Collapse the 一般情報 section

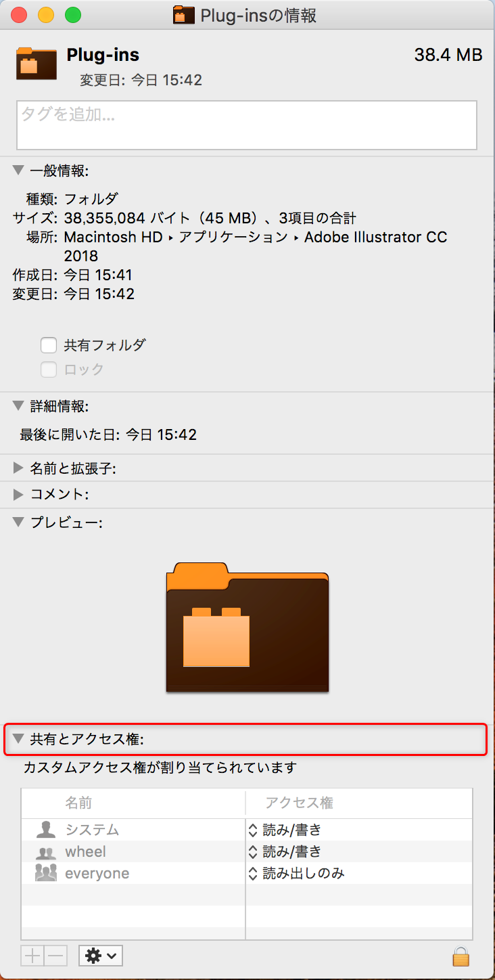click(18, 171)
